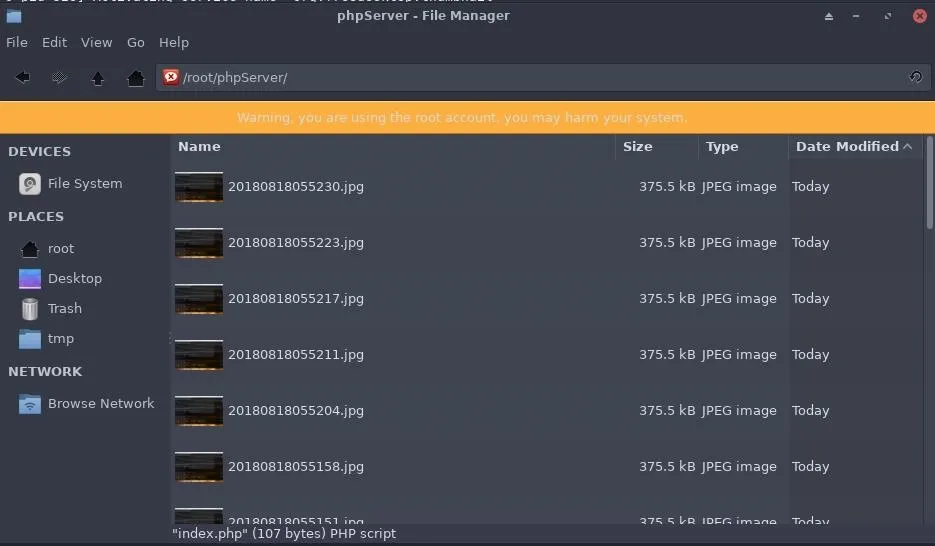Image resolution: width=935 pixels, height=546 pixels.
Task: Click the DEVICES section header
Action: click(x=39, y=151)
